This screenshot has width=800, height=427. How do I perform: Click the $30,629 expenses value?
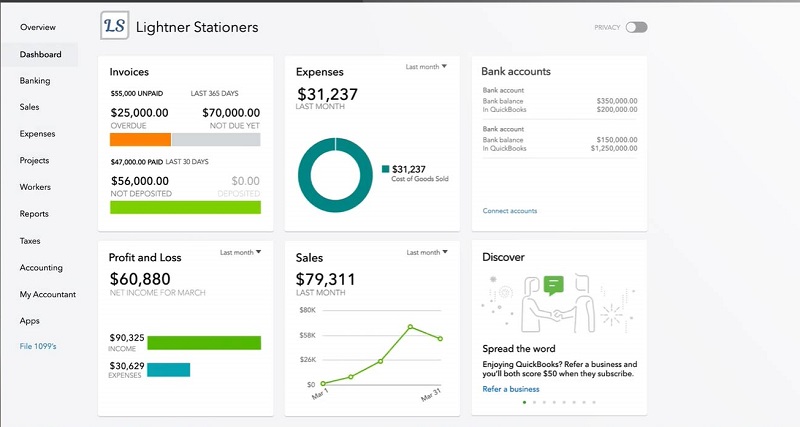pyautogui.click(x=127, y=366)
